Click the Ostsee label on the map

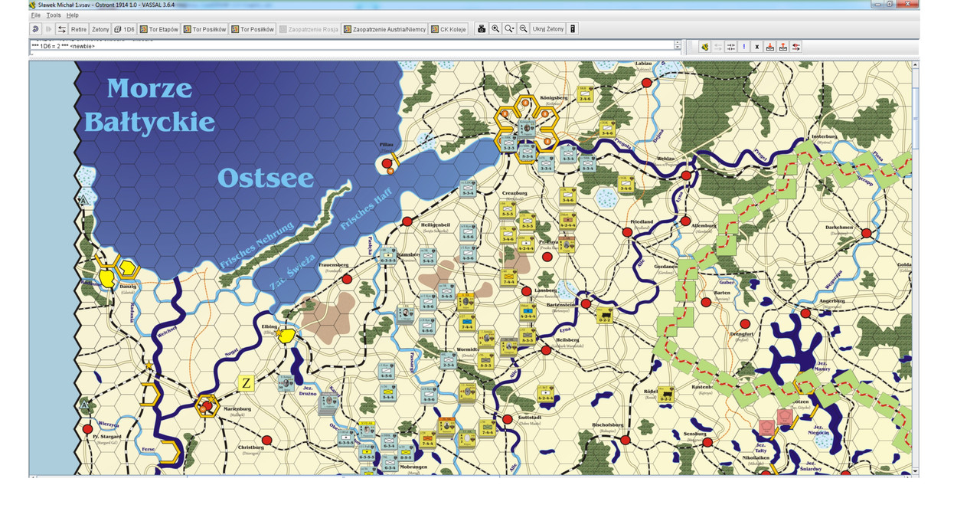coord(266,179)
